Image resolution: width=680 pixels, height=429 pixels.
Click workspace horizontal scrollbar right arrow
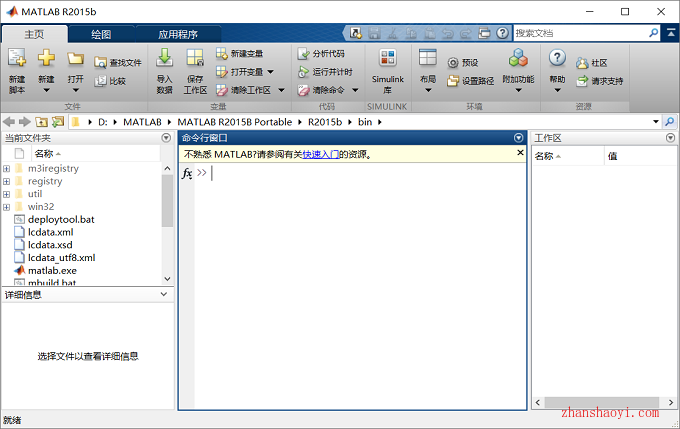[x=670, y=403]
